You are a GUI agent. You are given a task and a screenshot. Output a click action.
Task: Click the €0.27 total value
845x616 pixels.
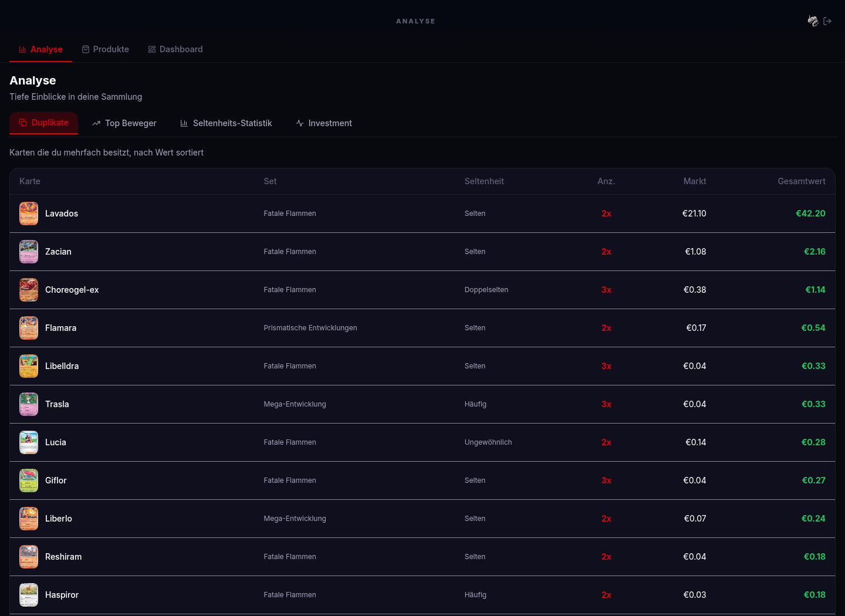[x=813, y=480]
